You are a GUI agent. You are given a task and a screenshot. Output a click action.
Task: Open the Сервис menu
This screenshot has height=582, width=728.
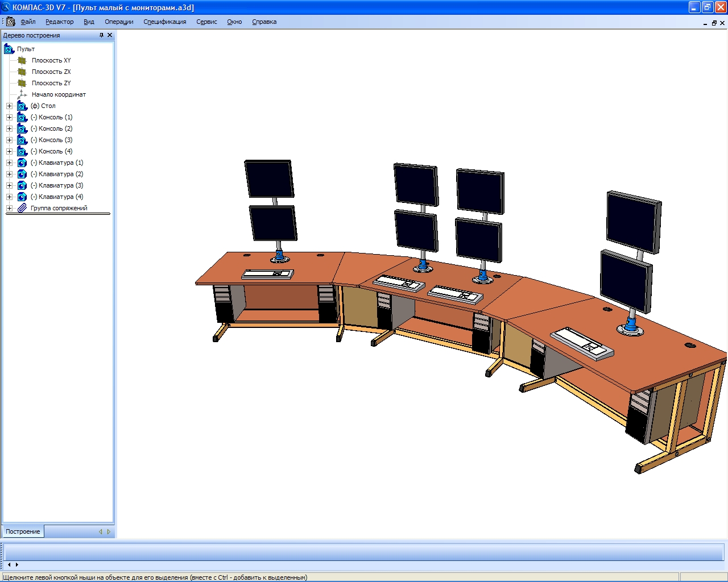tap(206, 22)
